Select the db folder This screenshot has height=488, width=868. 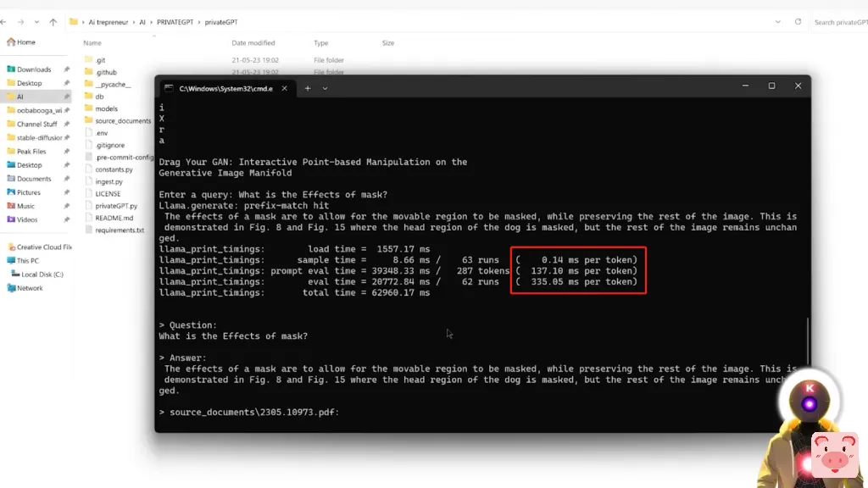click(99, 97)
